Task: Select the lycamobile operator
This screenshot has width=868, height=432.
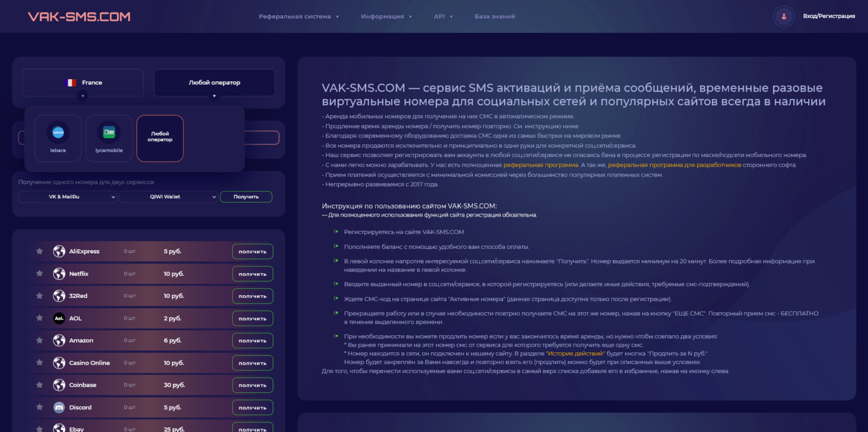Action: point(109,139)
